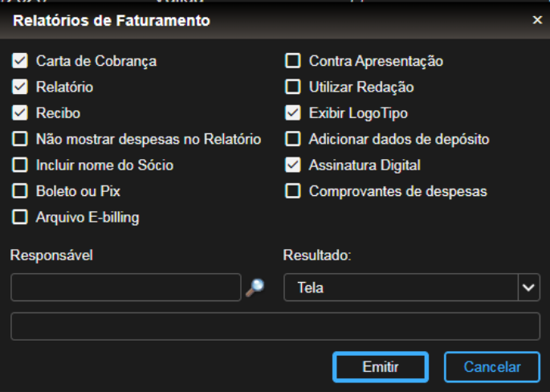Focus the Responsável text input field
The height and width of the screenshot is (392, 550).
(x=126, y=287)
